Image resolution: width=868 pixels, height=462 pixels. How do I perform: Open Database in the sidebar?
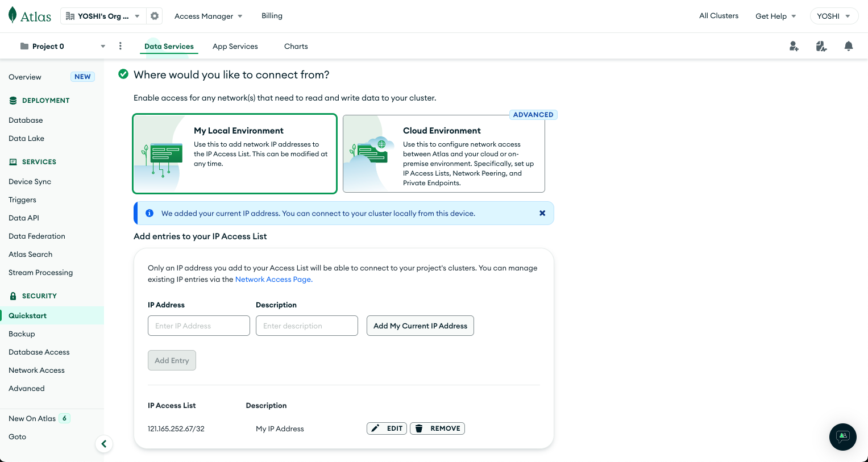[x=26, y=120]
